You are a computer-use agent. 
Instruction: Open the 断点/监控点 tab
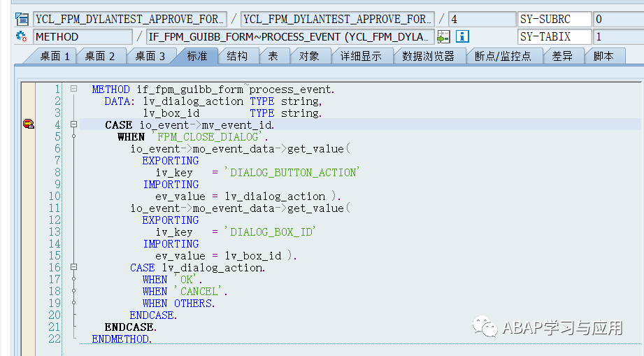(x=503, y=56)
